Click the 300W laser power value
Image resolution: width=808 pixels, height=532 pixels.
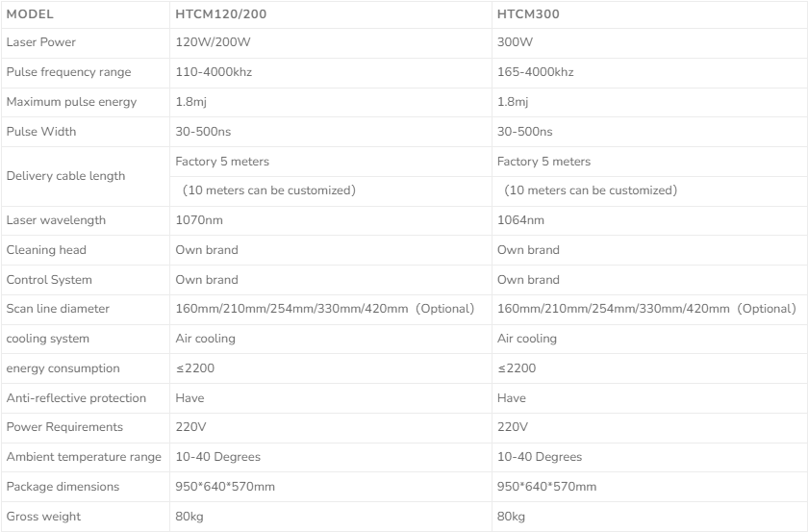(513, 42)
